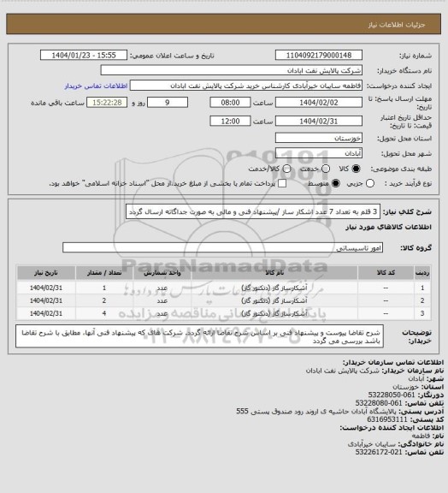Screen dimensions: 448x493
Task: Click the general need description text box
Action: (253, 211)
